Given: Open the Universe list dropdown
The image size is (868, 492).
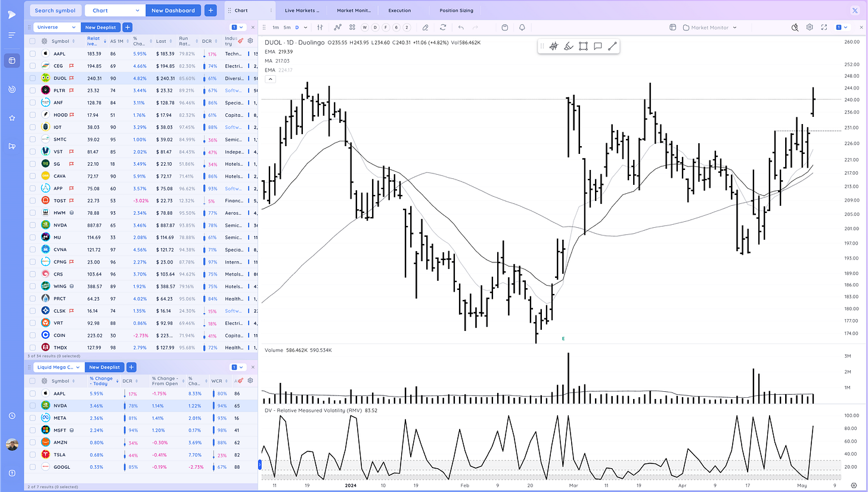Looking at the screenshot, I should 56,27.
